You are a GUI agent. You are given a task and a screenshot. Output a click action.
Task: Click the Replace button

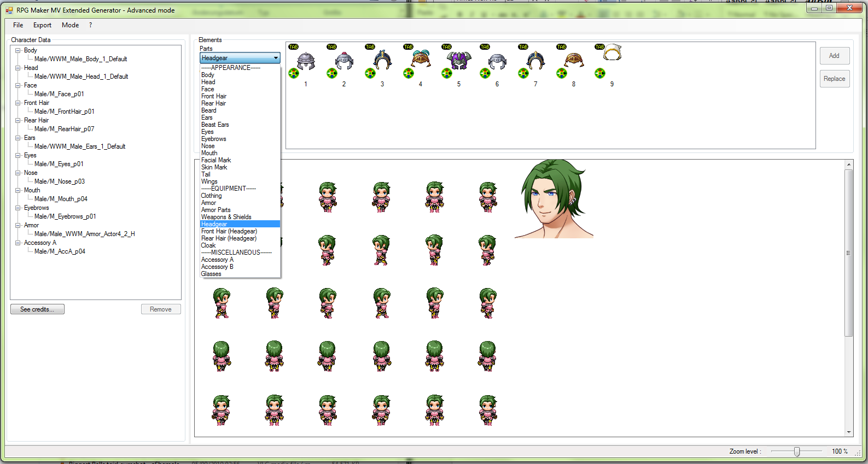(835, 79)
